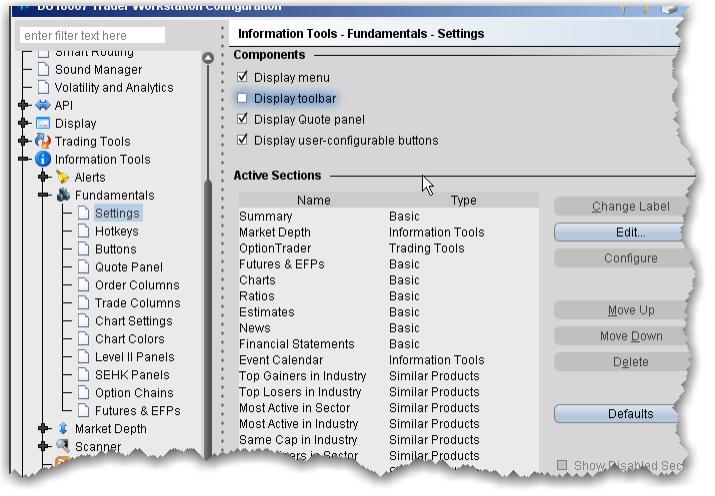Viewport: 715px width, 496px height.
Task: Click the Fundamentals binoculars icon
Action: click(63, 196)
